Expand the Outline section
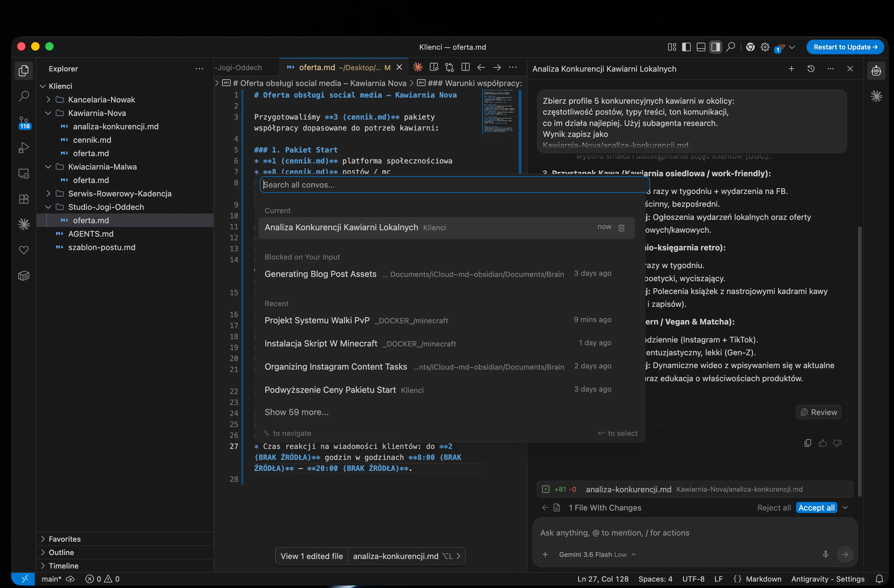The height and width of the screenshot is (588, 894). click(x=125, y=553)
